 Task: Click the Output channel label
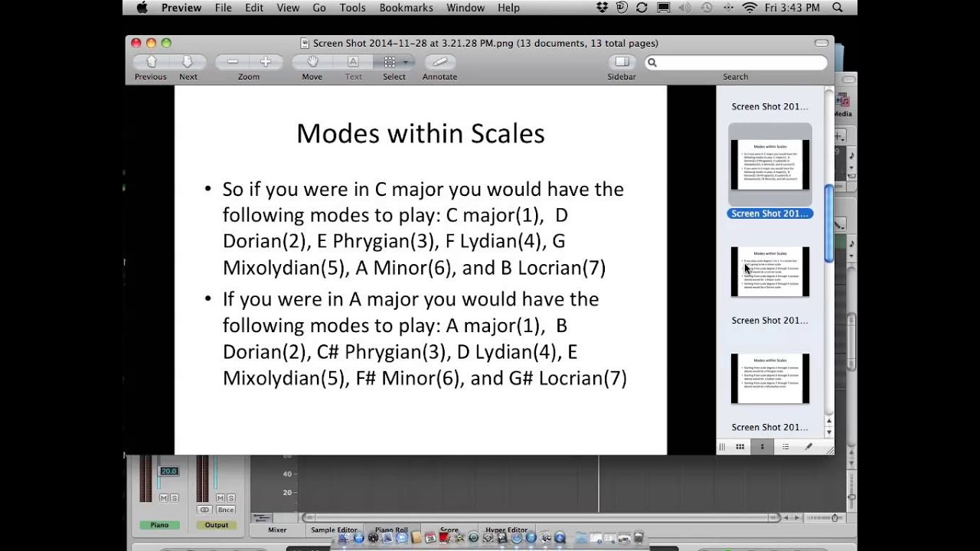(217, 525)
